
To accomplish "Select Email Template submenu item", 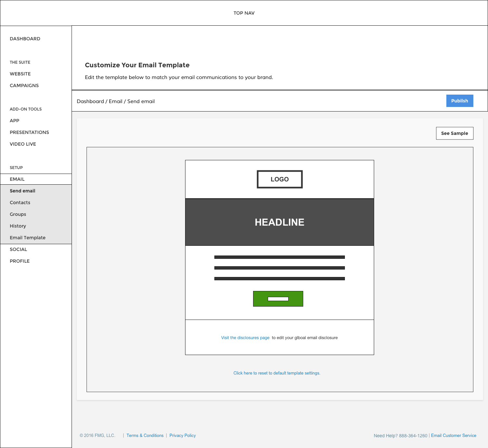I will (x=28, y=238).
